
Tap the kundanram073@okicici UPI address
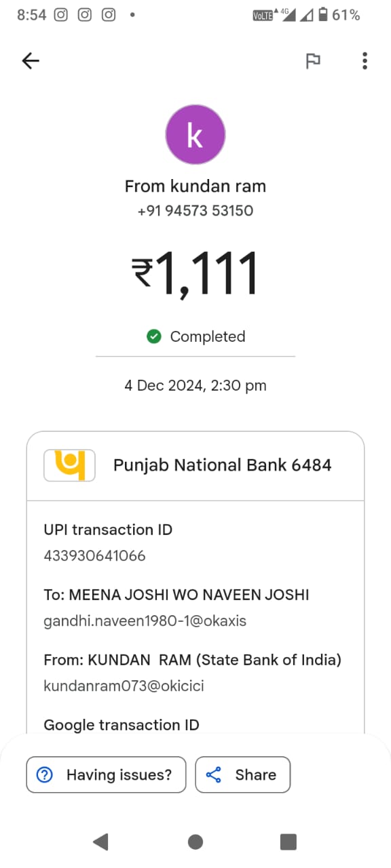[x=124, y=686]
